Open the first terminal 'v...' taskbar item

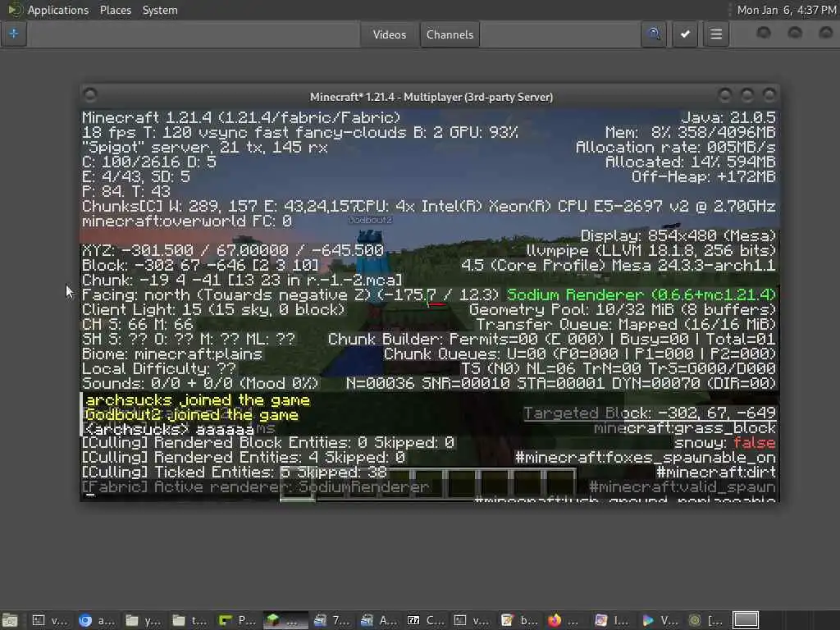pos(51,620)
